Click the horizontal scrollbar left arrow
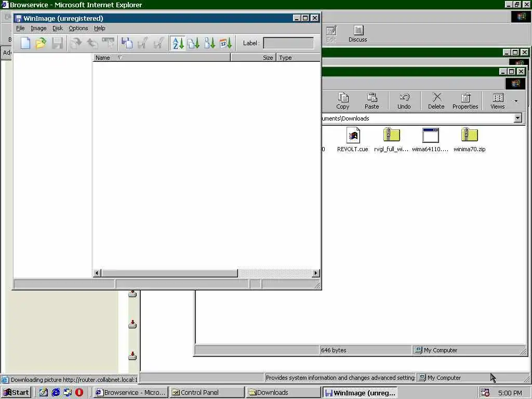532x399 pixels. (x=97, y=273)
